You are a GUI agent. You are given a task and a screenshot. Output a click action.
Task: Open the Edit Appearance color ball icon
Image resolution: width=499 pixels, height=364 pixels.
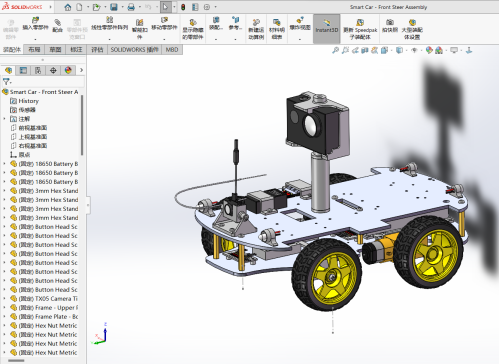pyautogui.click(x=429, y=50)
